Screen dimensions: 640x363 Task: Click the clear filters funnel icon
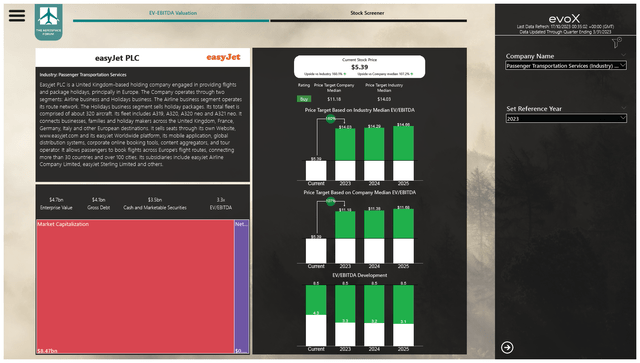pyautogui.click(x=617, y=42)
